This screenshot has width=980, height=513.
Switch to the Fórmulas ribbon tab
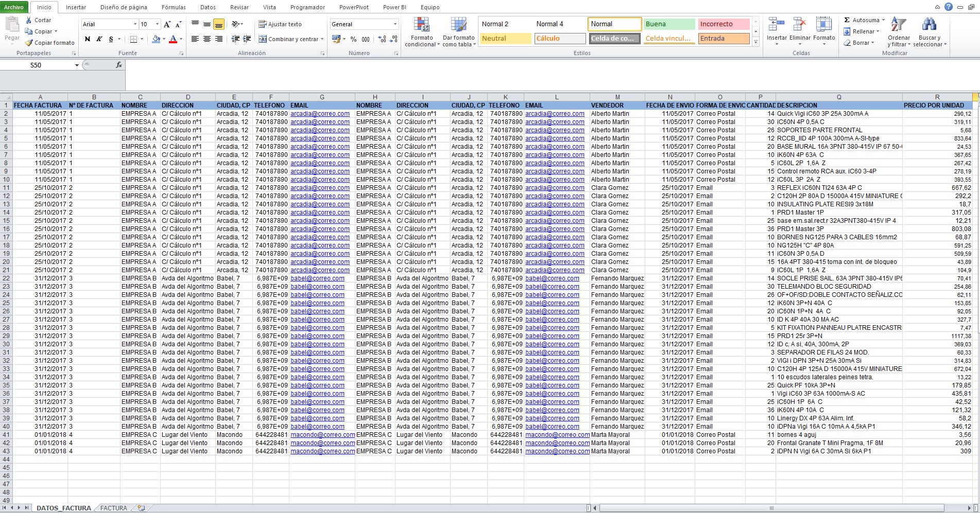(173, 7)
